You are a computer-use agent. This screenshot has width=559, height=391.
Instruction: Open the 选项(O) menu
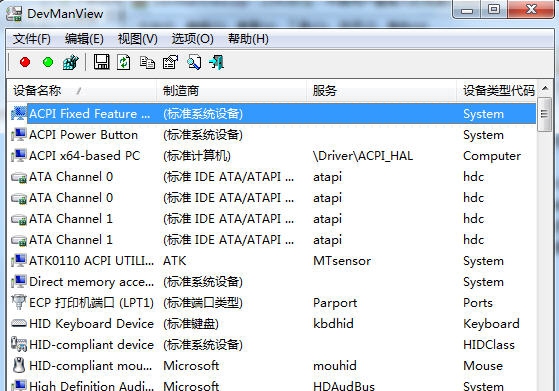click(193, 38)
